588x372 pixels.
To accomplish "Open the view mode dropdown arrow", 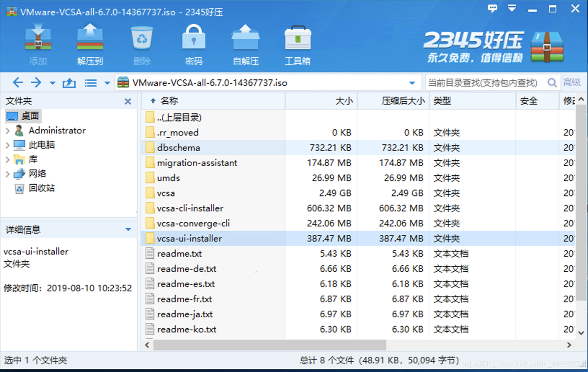I will (107, 83).
